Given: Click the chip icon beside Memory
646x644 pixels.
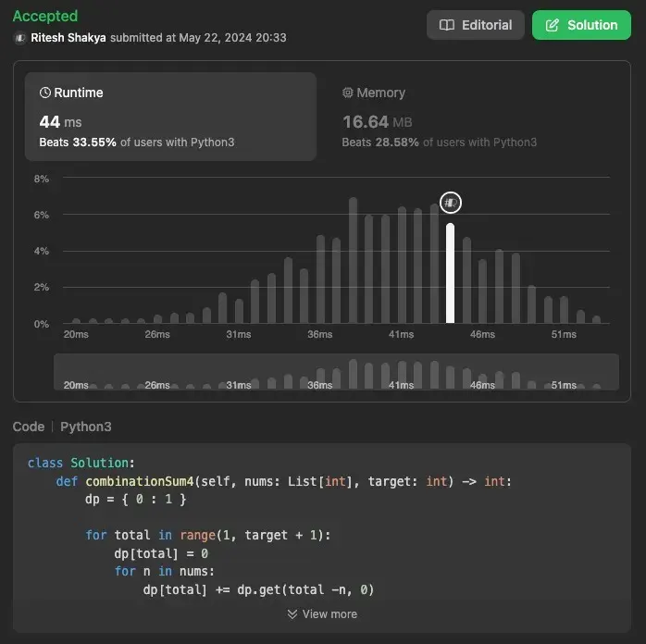Looking at the screenshot, I should tap(348, 93).
